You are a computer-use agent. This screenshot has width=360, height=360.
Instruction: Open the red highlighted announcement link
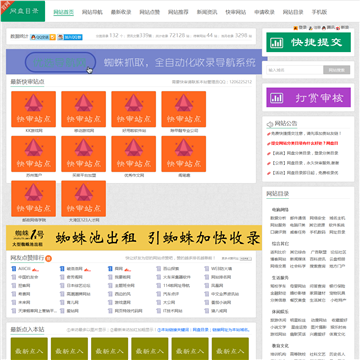coord(305,143)
